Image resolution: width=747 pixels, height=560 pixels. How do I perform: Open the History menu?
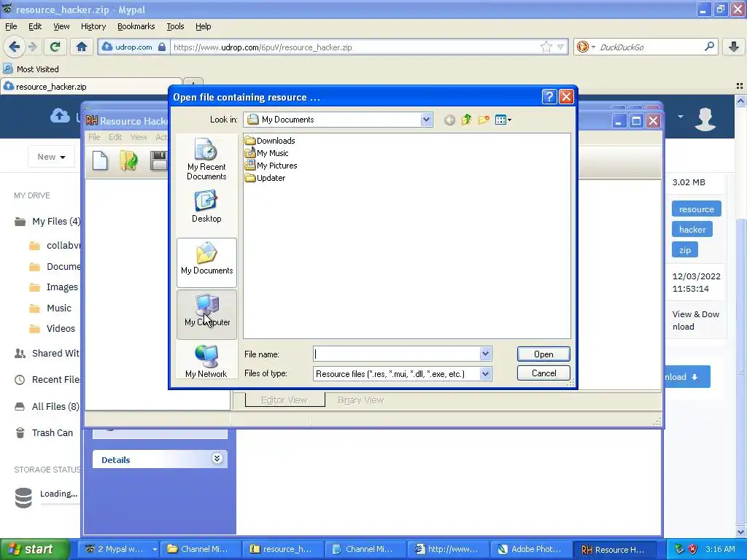click(x=93, y=26)
